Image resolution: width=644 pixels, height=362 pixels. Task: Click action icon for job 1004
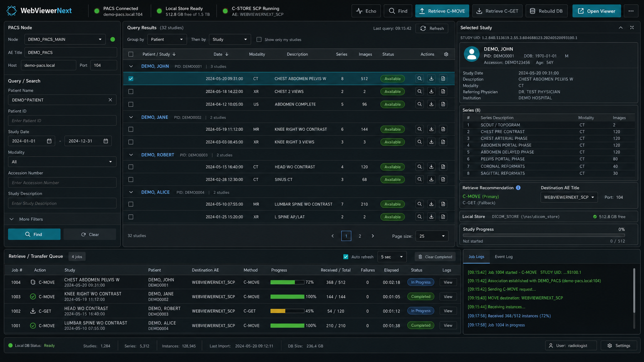[x=33, y=282]
